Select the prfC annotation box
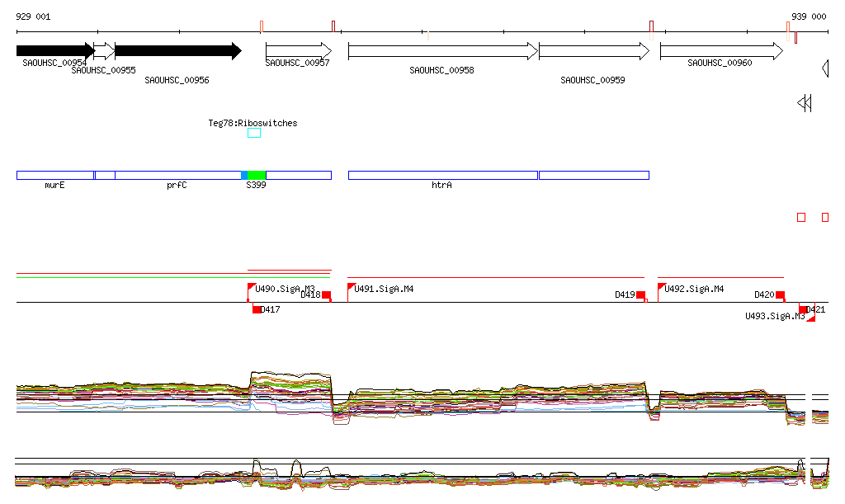This screenshot has height=504, width=845. tap(177, 175)
